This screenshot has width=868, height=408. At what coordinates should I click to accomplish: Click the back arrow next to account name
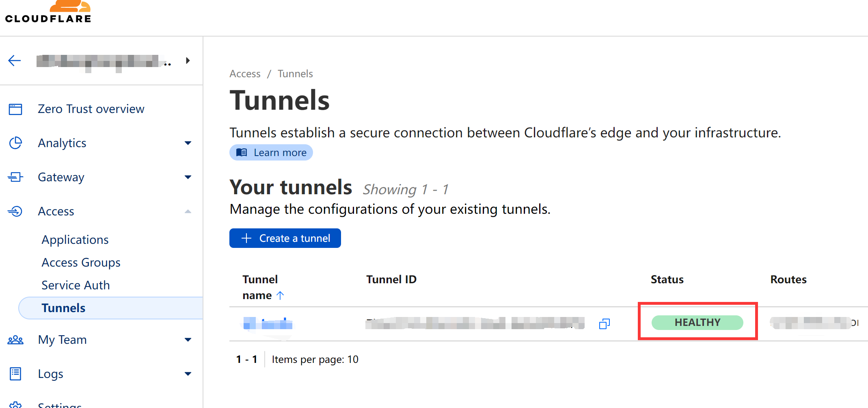15,60
